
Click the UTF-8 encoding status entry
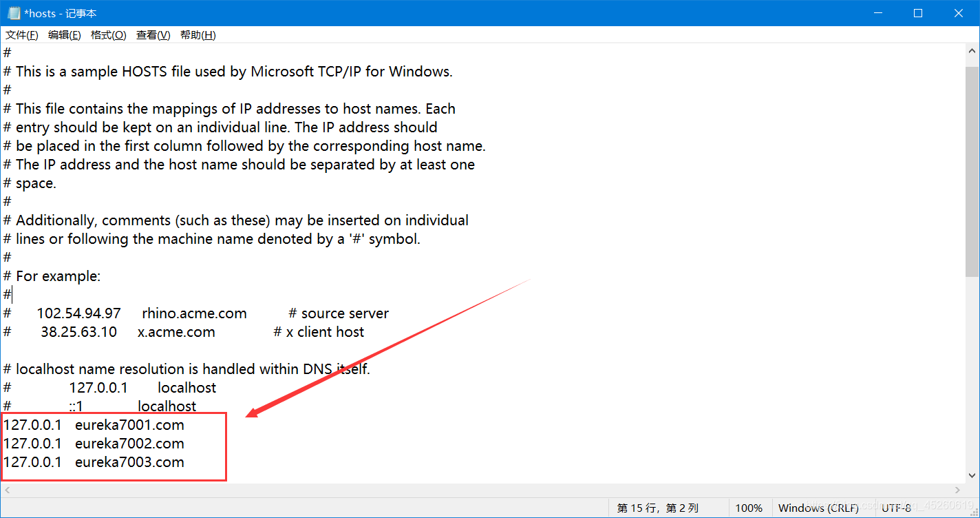(x=897, y=508)
